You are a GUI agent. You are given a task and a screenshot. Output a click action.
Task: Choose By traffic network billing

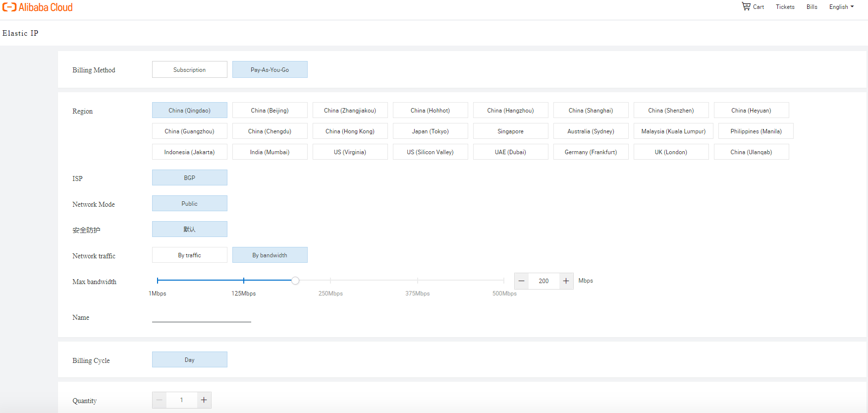coord(190,255)
